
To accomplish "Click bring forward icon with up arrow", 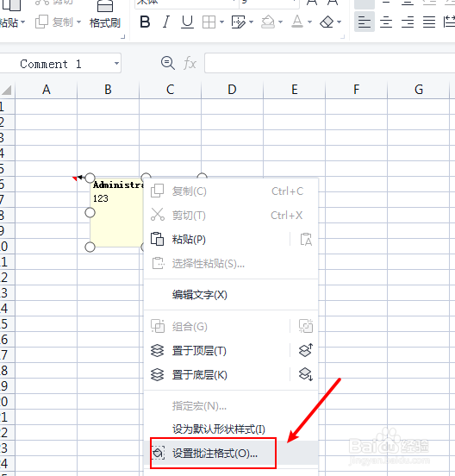I will coord(306,350).
